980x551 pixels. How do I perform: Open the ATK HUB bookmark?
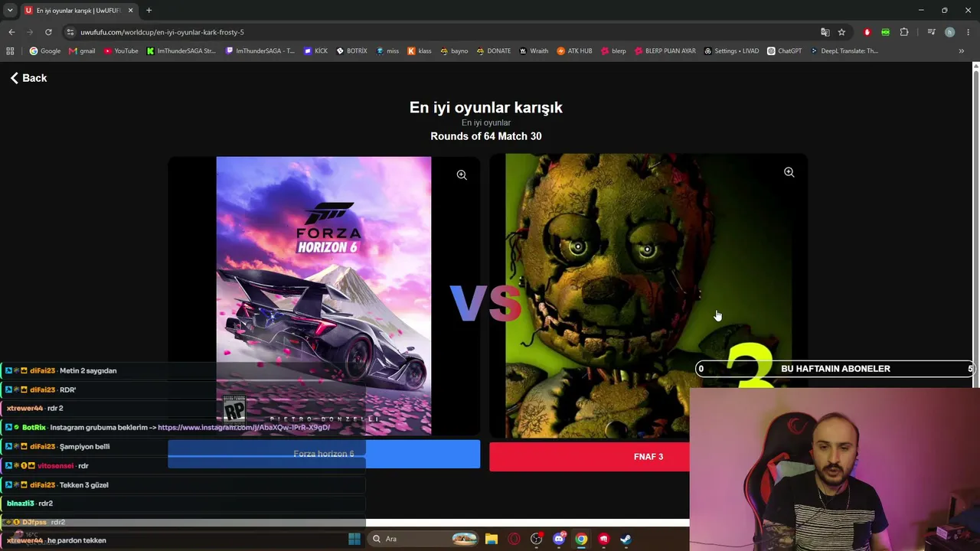(574, 51)
